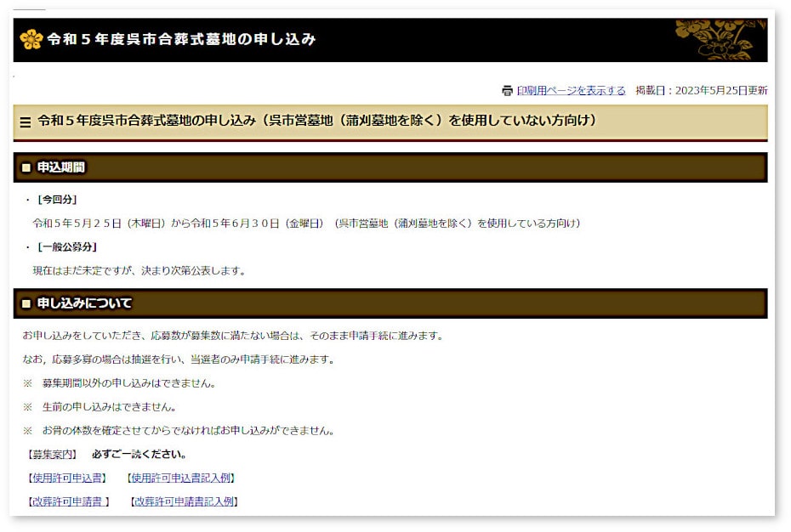The width and height of the screenshot is (791, 532).
Task: Click the yellow flower emblem in the header
Action: pyautogui.click(x=31, y=39)
